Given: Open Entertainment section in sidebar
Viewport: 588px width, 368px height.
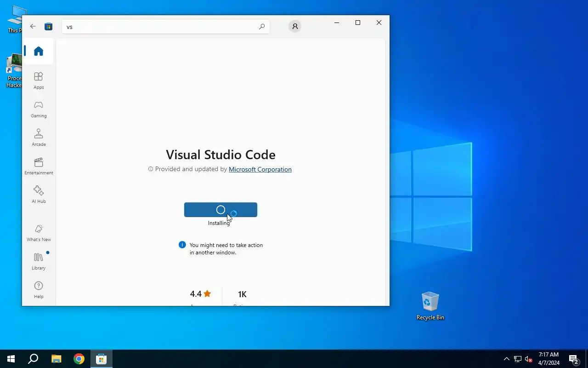Looking at the screenshot, I should point(39,166).
